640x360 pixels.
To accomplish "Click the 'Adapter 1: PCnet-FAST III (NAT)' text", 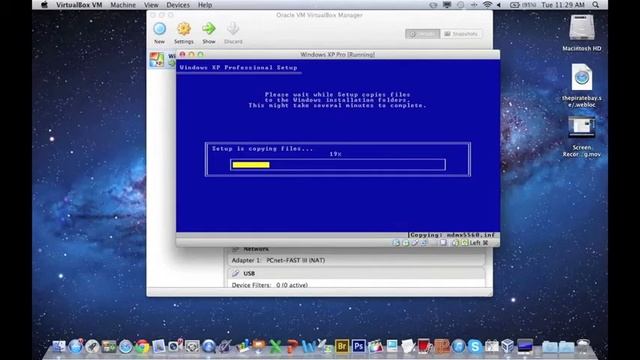I will (x=278, y=260).
